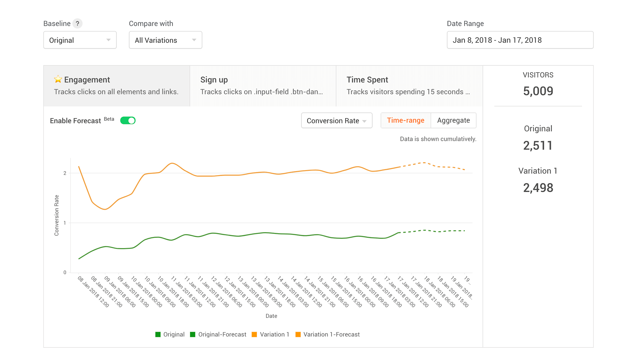Click the green Original legend swatch
The height and width of the screenshot is (364, 637).
click(158, 334)
